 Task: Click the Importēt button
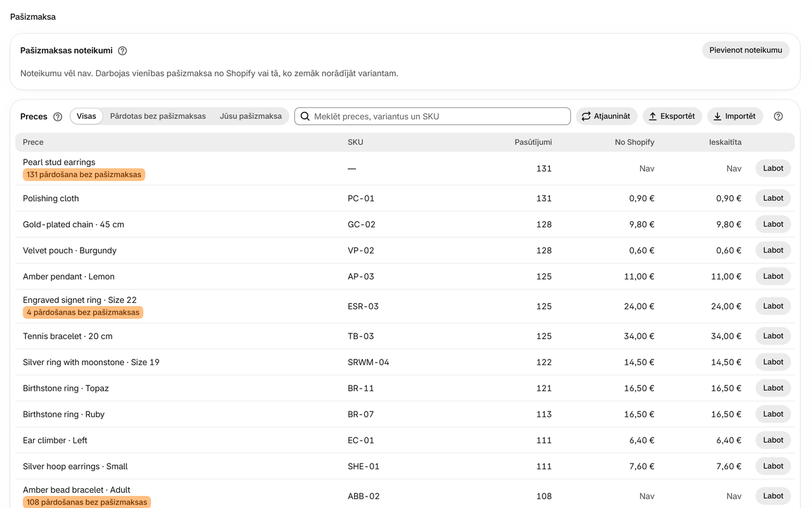(x=735, y=116)
